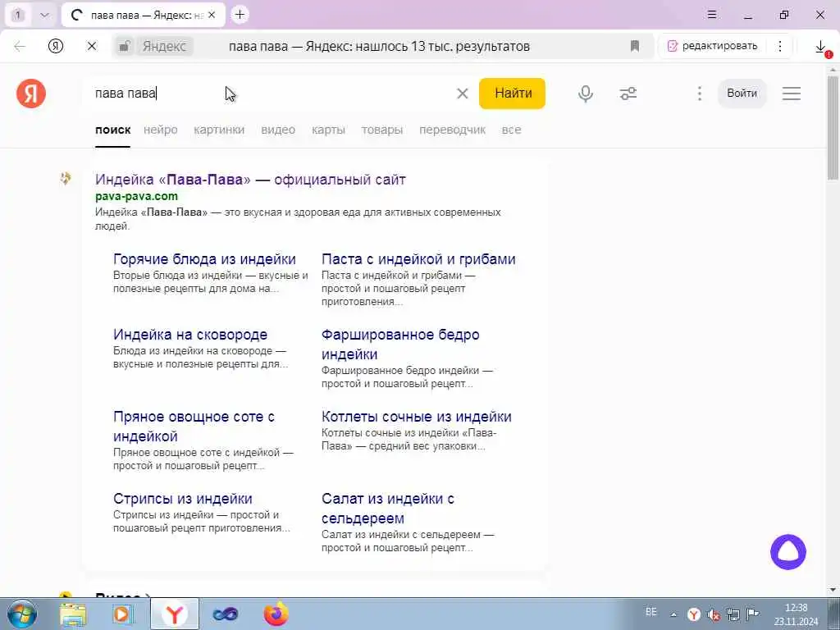Open Горячие блюда из индейки link

click(204, 259)
